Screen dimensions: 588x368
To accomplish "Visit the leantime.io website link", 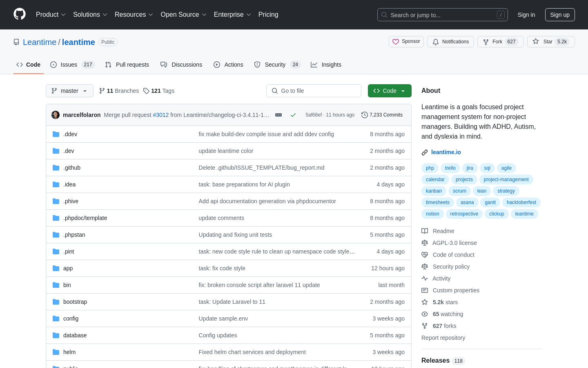I will (446, 152).
